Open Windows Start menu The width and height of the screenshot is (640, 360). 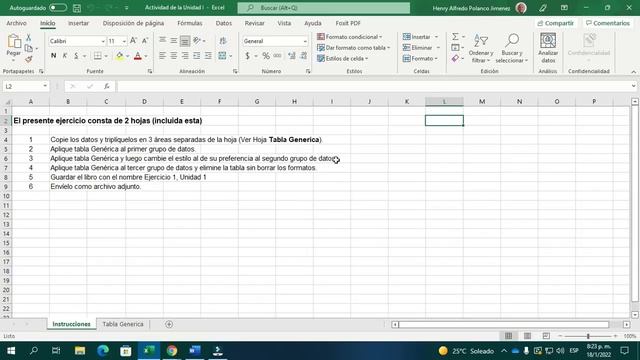click(x=11, y=351)
